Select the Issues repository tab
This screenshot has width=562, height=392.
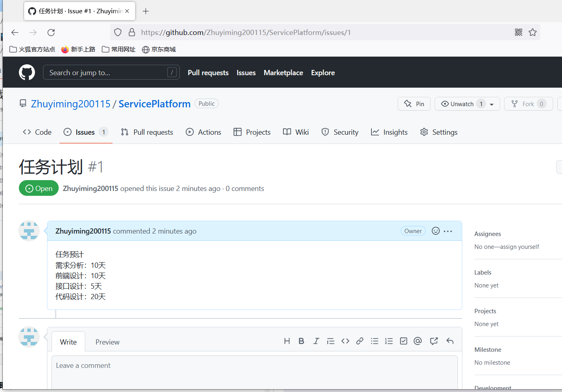coord(86,132)
